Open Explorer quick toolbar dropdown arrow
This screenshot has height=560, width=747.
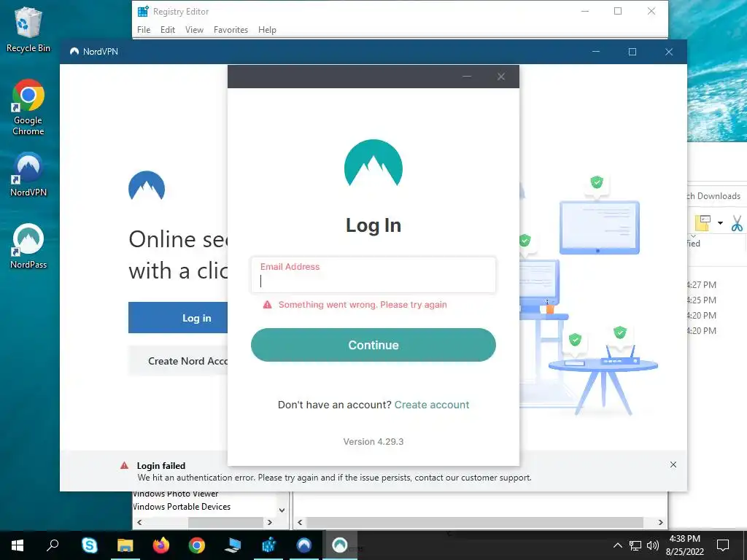[x=720, y=223]
